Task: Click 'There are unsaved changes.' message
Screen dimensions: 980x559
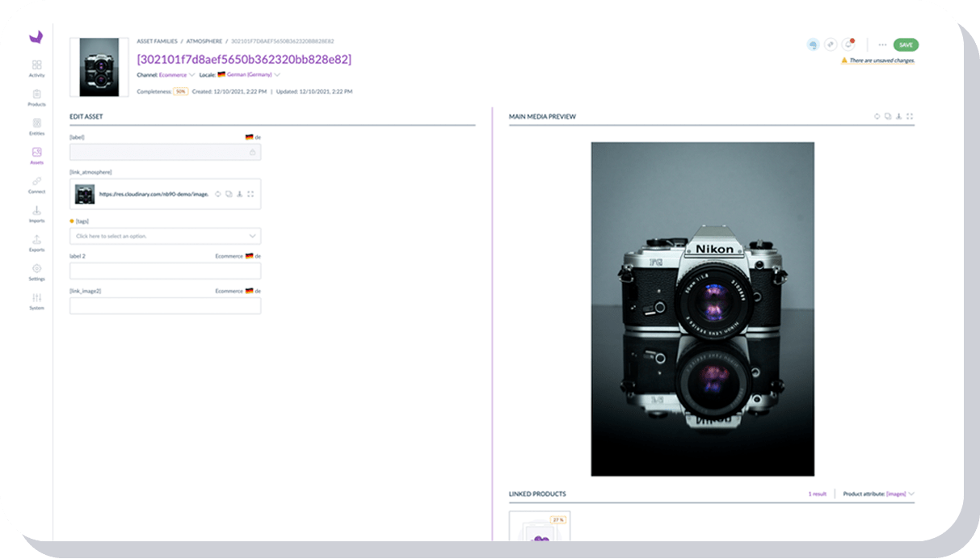Action: pyautogui.click(x=882, y=61)
